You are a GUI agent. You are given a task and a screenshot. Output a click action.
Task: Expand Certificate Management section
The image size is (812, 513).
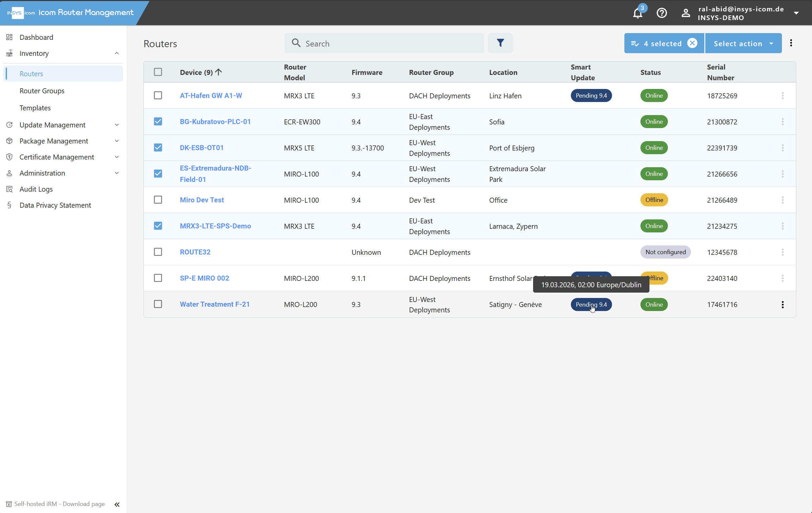click(x=117, y=157)
